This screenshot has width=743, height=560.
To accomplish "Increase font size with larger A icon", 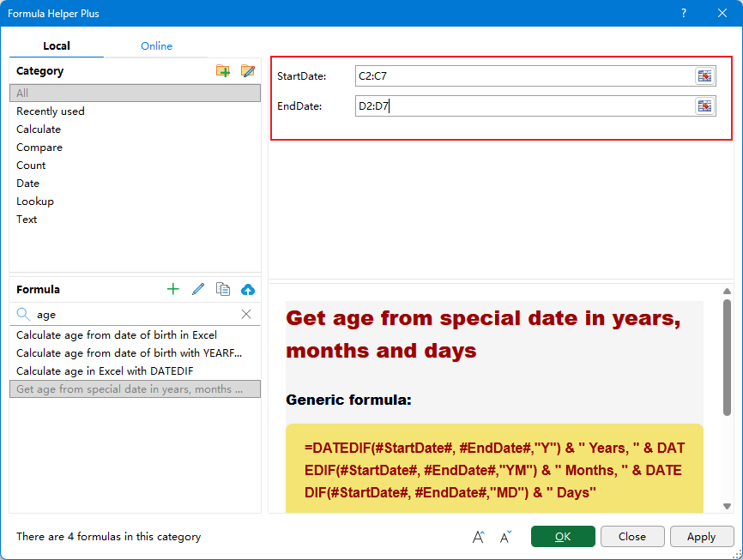I will point(479,537).
